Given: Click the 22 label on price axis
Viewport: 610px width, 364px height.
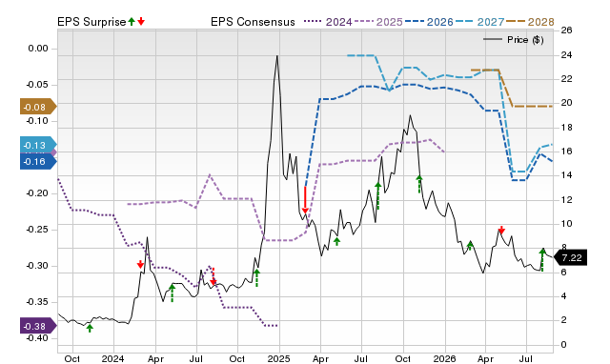Looking at the screenshot, I should [x=567, y=79].
